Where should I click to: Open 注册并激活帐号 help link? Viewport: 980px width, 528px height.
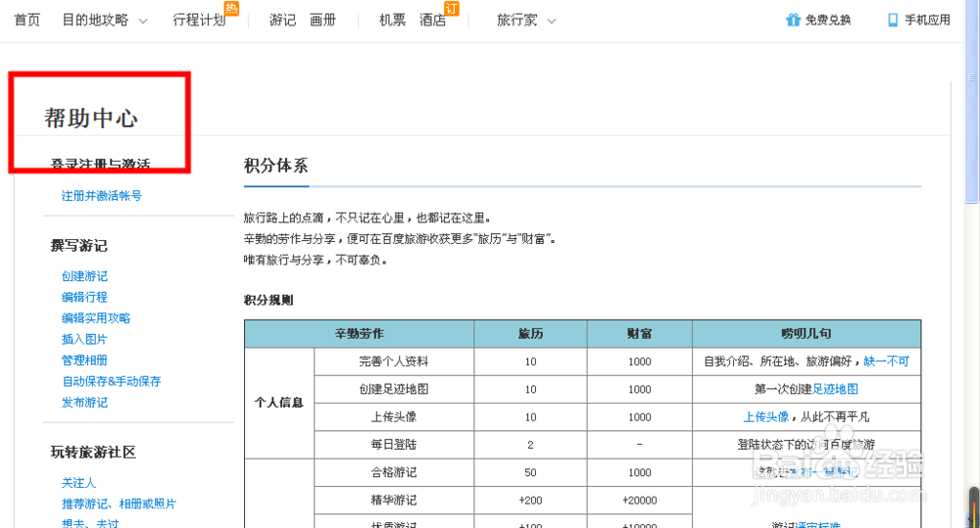pos(101,196)
